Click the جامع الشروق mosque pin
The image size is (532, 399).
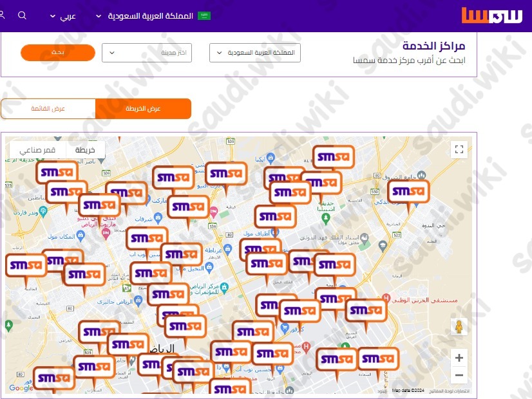click(x=421, y=175)
